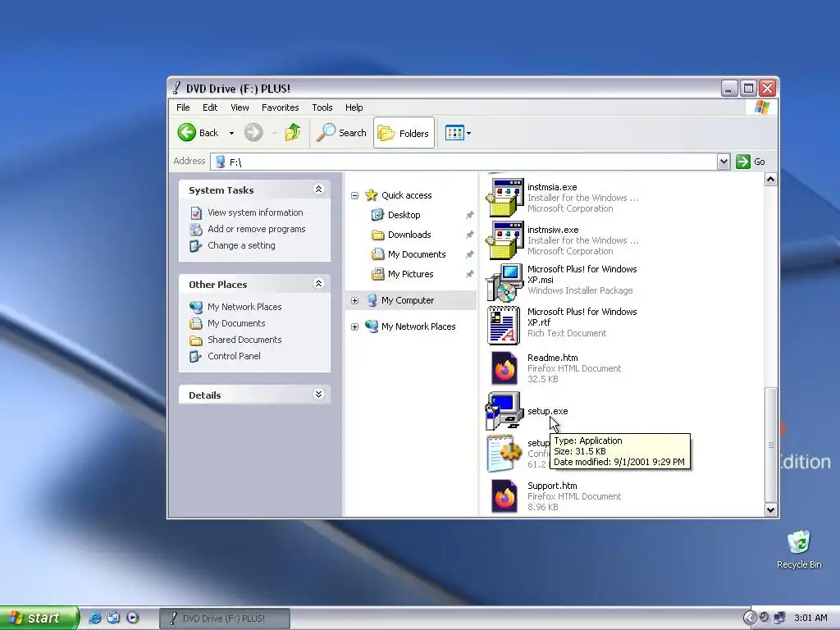Collapse the System Tasks panel

point(318,189)
